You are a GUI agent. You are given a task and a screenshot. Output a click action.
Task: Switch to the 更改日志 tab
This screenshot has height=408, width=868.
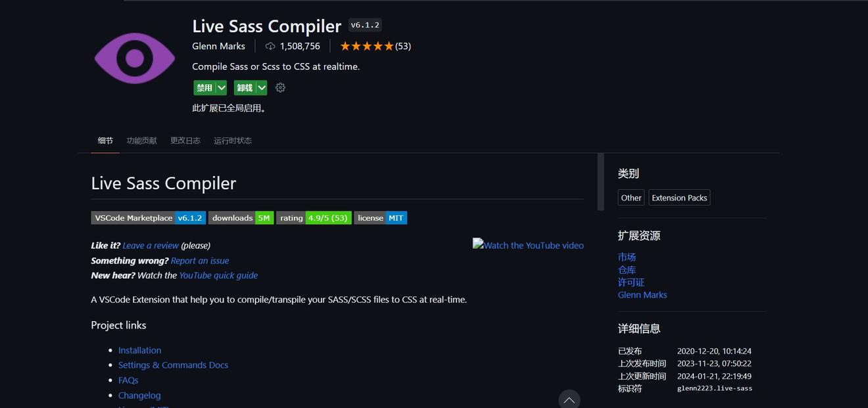(185, 141)
